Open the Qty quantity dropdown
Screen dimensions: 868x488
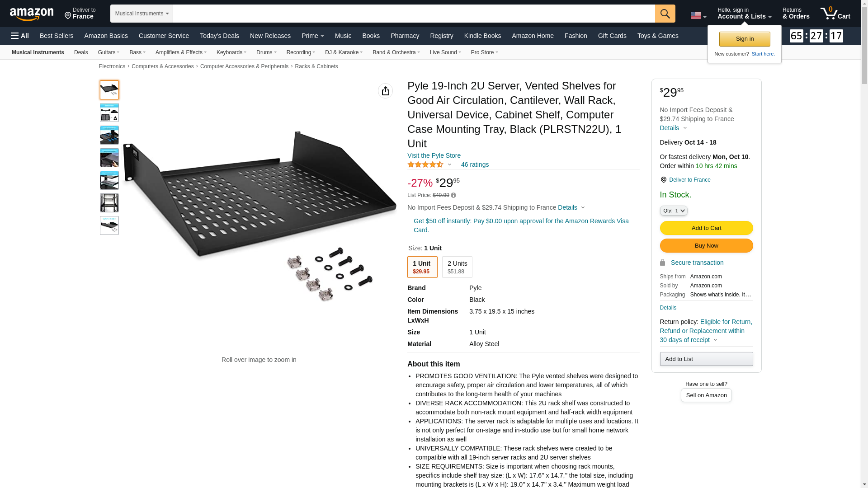tap(673, 211)
